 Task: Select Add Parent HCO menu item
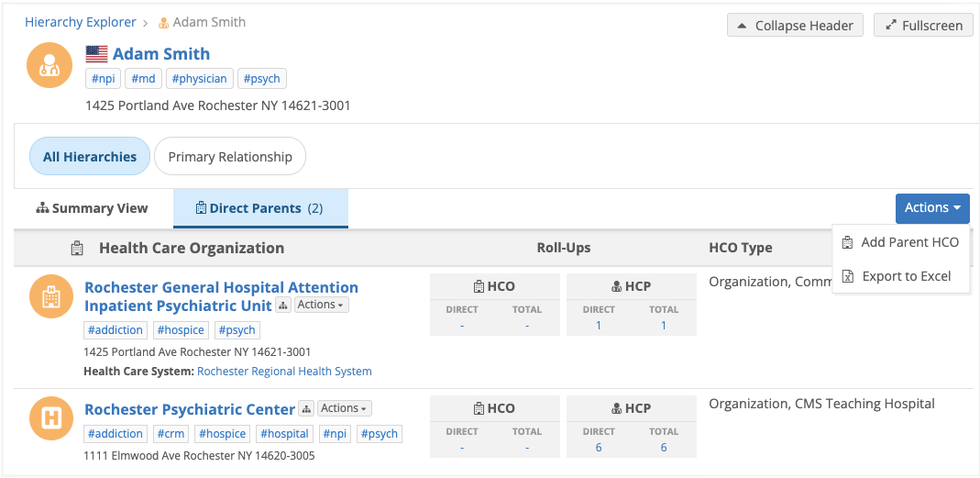pos(909,243)
